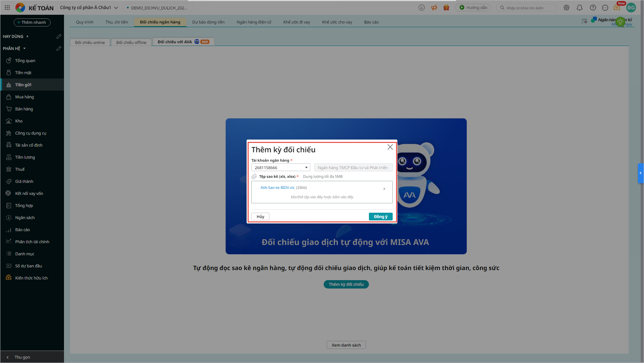
Task: Open the megaphone announcements icon
Action: pos(434,7)
